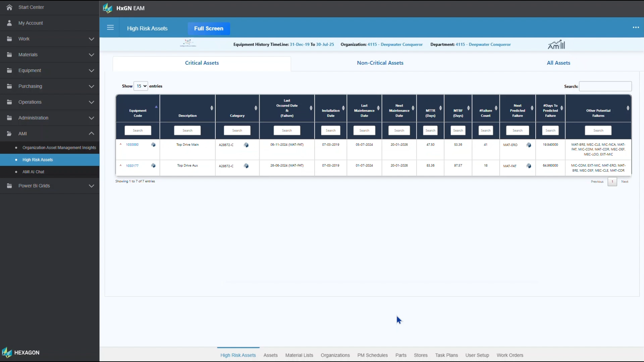Click AI insight icon beside asset 1030000

click(153, 144)
